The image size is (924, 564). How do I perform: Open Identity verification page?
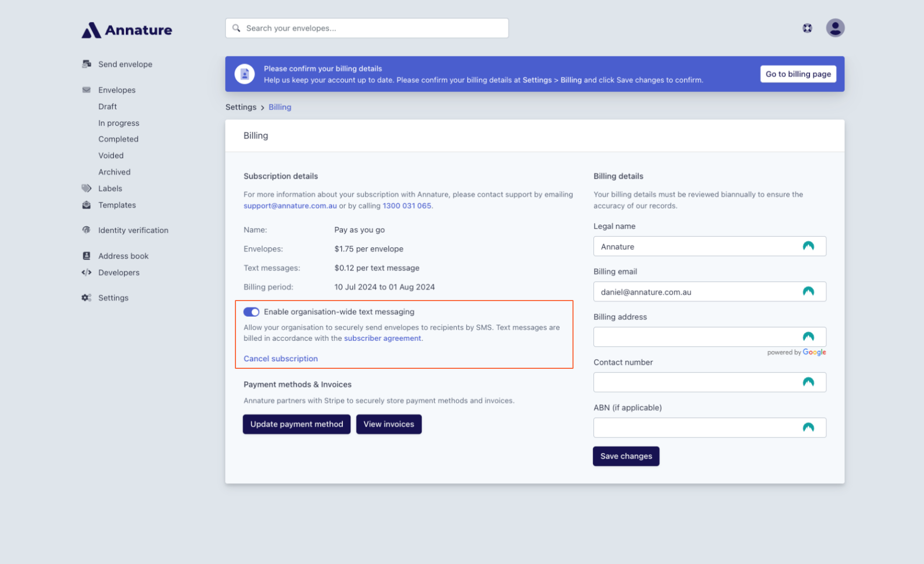click(133, 230)
